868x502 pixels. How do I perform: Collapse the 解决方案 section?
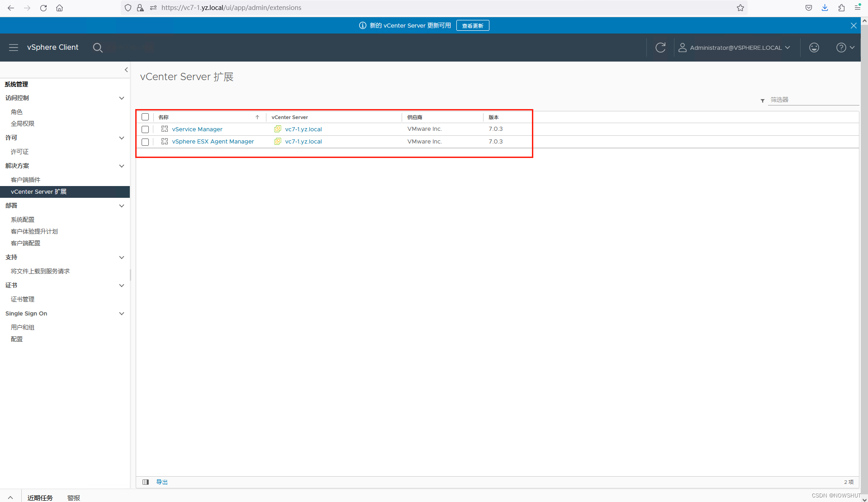click(121, 166)
